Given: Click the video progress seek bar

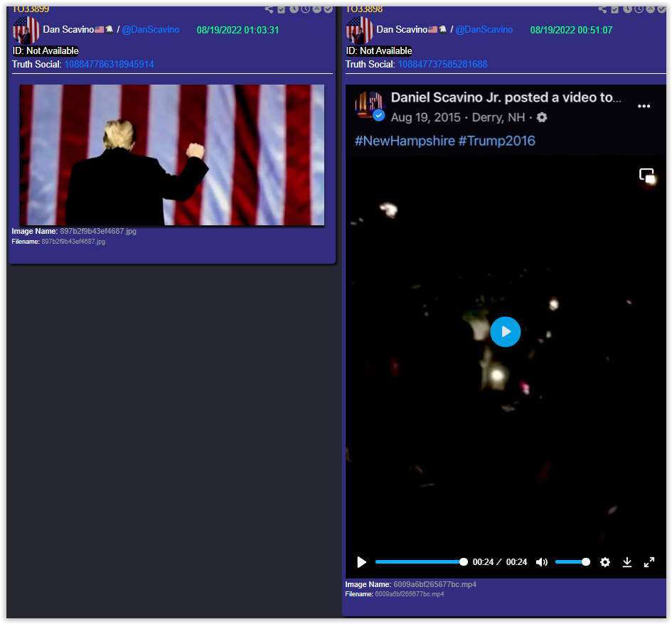Looking at the screenshot, I should pos(421,562).
